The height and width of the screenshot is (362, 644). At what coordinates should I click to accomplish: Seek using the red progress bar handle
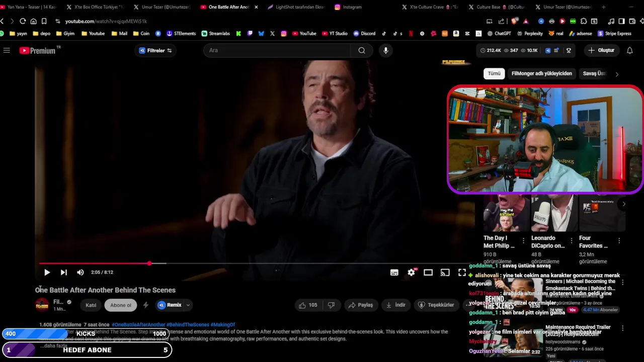pos(149,263)
